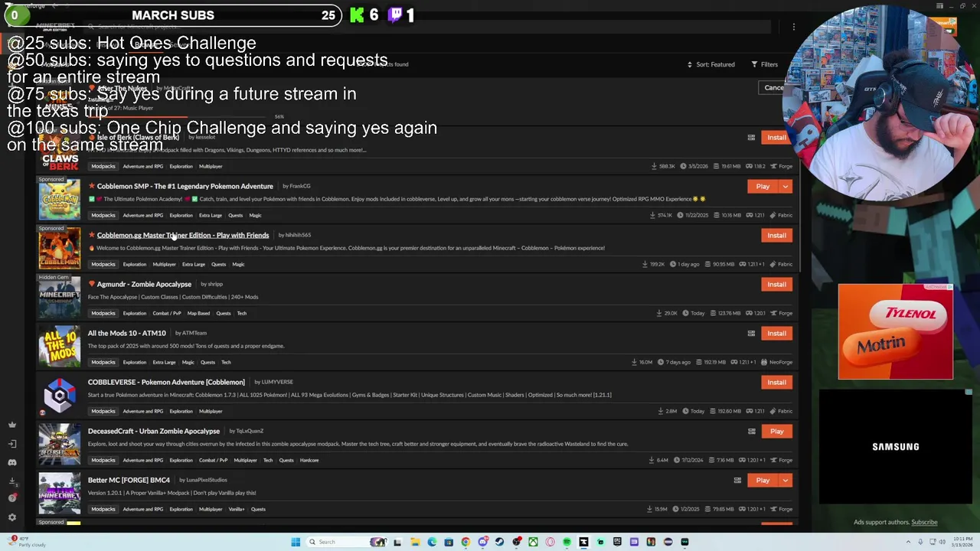The image size is (980, 551).
Task: Open Microsoft Edge in the taskbar
Action: (432, 542)
